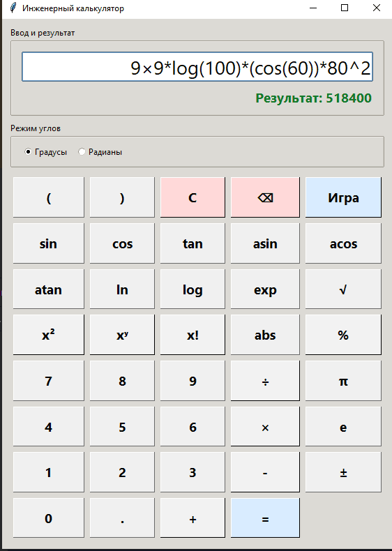Select the Градусы angle mode
The height and width of the screenshot is (551, 392).
(x=45, y=152)
